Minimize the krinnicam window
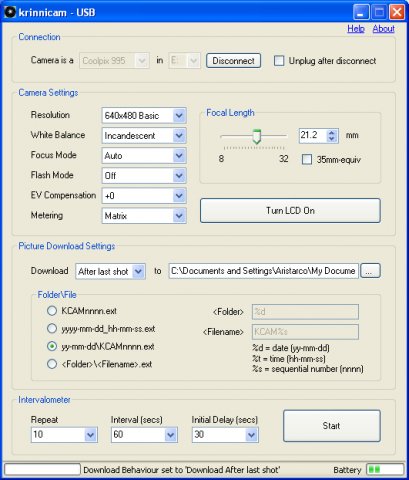This screenshot has height=480, width=409. [x=361, y=12]
